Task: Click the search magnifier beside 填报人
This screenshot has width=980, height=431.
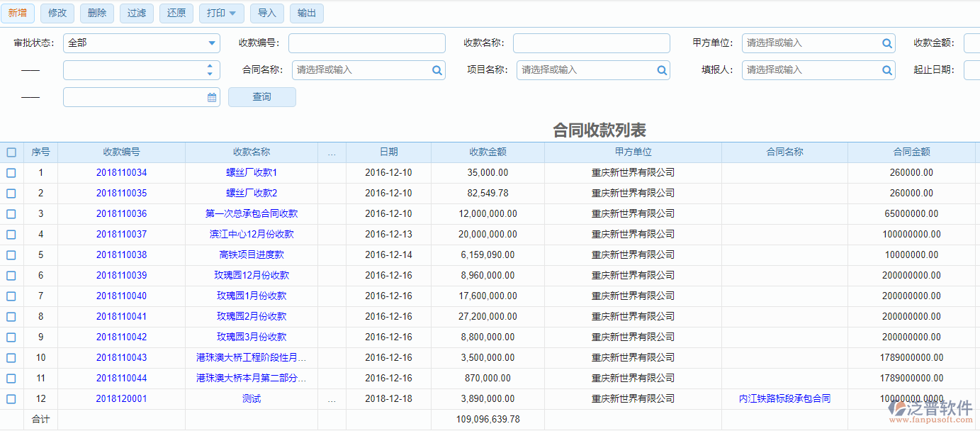Action: click(x=886, y=70)
